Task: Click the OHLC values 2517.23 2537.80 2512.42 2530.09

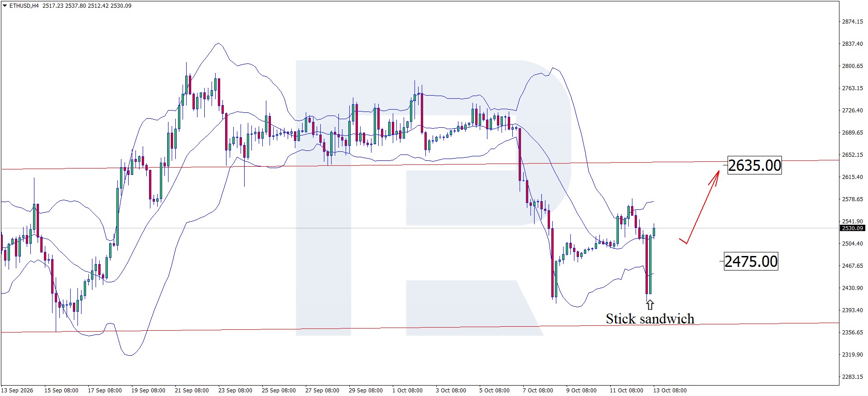Action: click(x=87, y=6)
